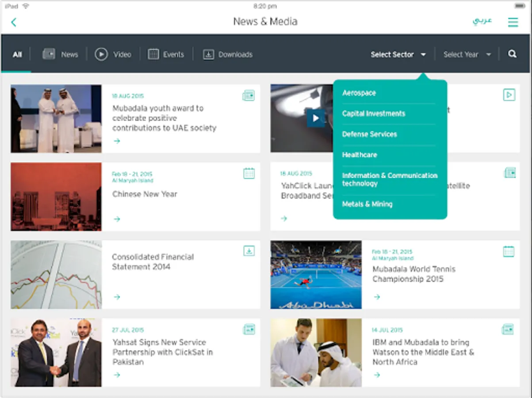Screen dimensions: 532x398
Task: Open the hamburger menu
Action: (x=513, y=22)
